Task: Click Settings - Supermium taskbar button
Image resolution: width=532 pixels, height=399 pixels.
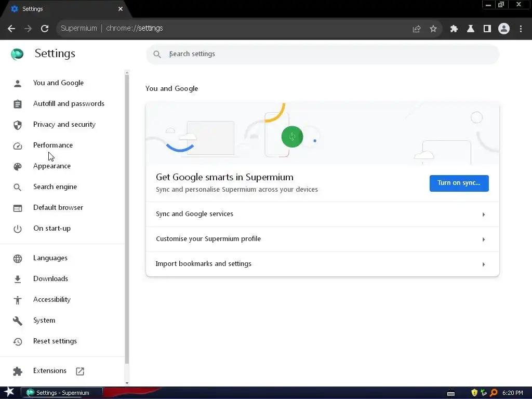Action: tap(62, 393)
